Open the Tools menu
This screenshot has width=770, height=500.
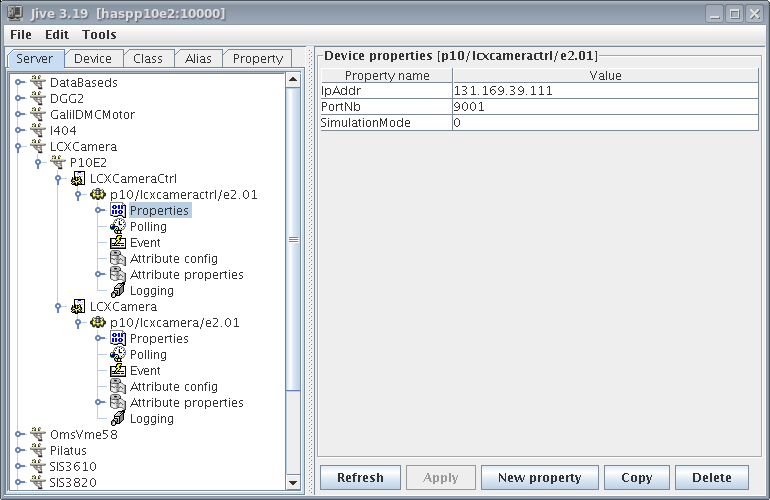pos(99,35)
